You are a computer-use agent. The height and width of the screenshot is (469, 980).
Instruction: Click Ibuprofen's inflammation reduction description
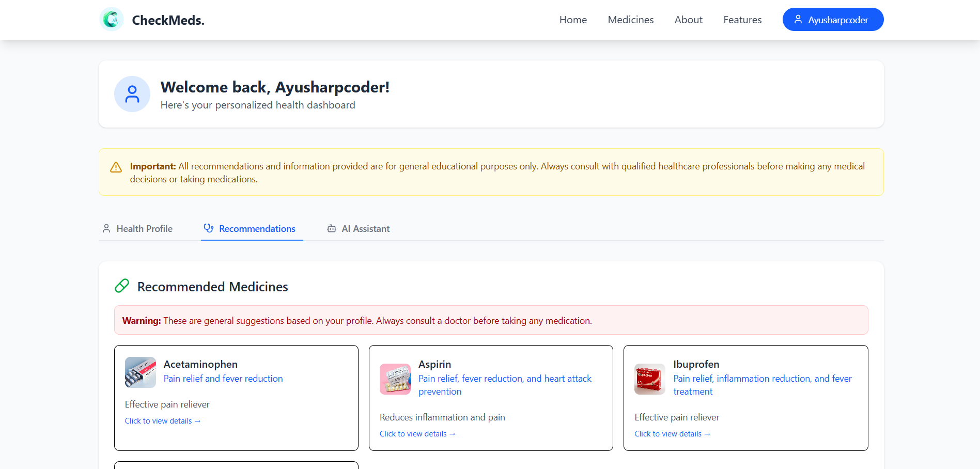pos(763,385)
